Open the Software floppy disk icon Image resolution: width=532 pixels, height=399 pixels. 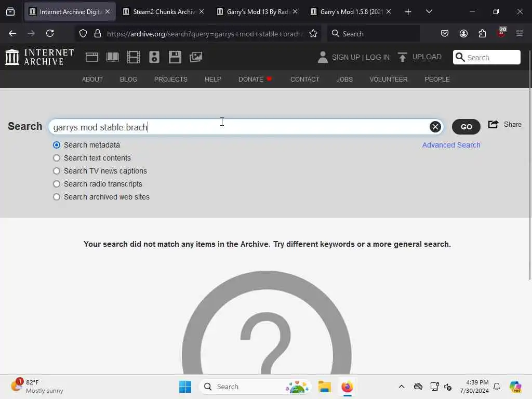point(175,57)
